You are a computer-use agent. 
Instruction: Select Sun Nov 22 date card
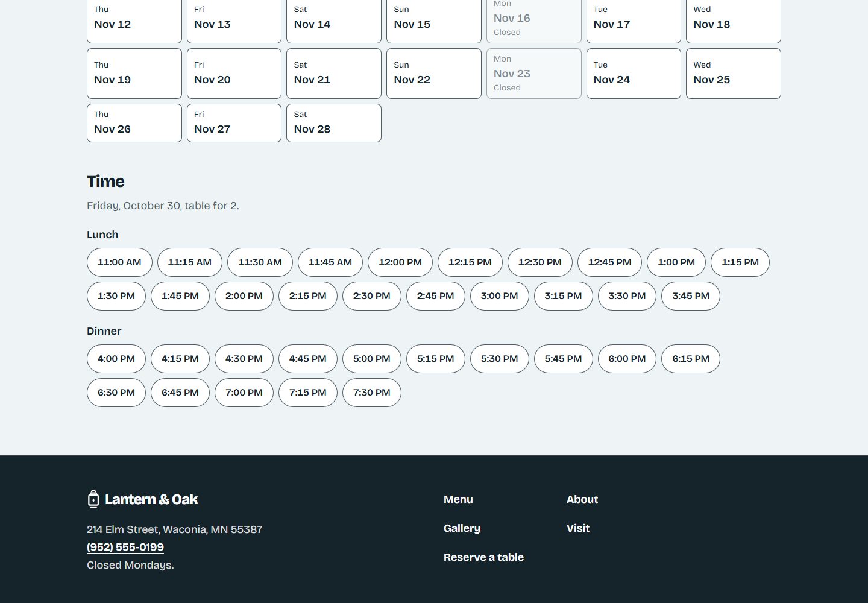(x=434, y=74)
